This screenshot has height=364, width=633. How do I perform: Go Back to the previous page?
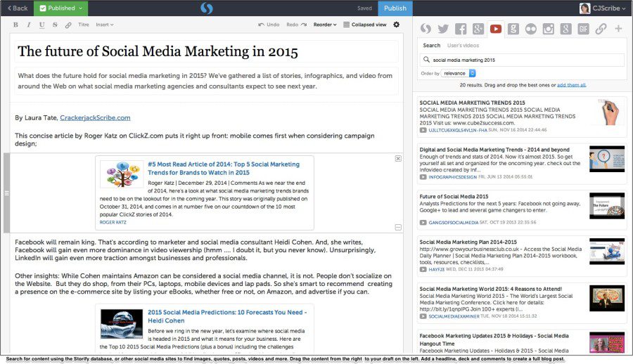pyautogui.click(x=18, y=8)
